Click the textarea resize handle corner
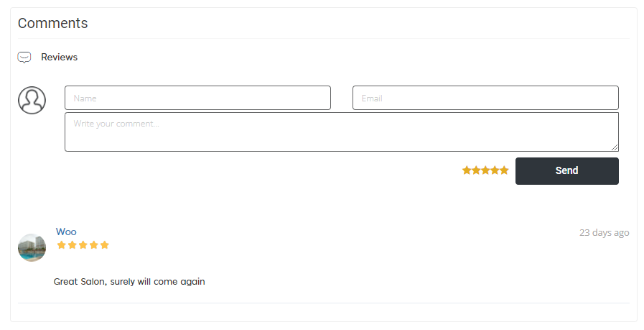 click(x=615, y=147)
